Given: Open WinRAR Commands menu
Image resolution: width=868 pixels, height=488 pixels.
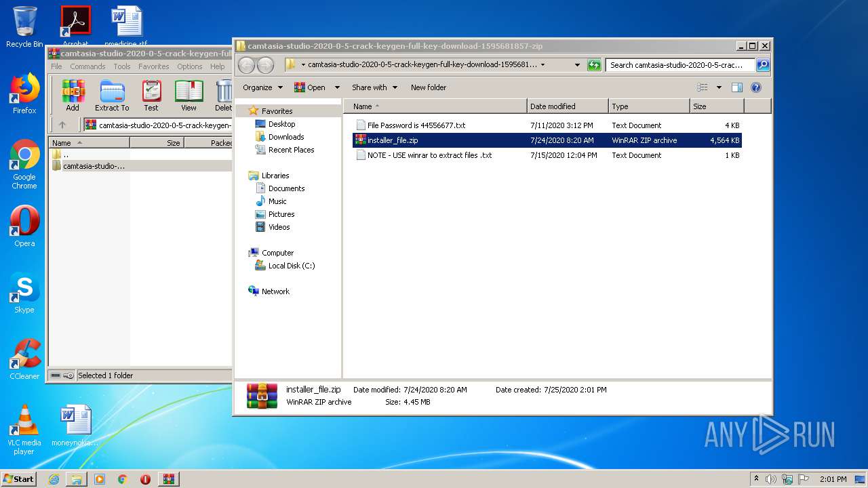Looking at the screenshot, I should pyautogui.click(x=87, y=66).
